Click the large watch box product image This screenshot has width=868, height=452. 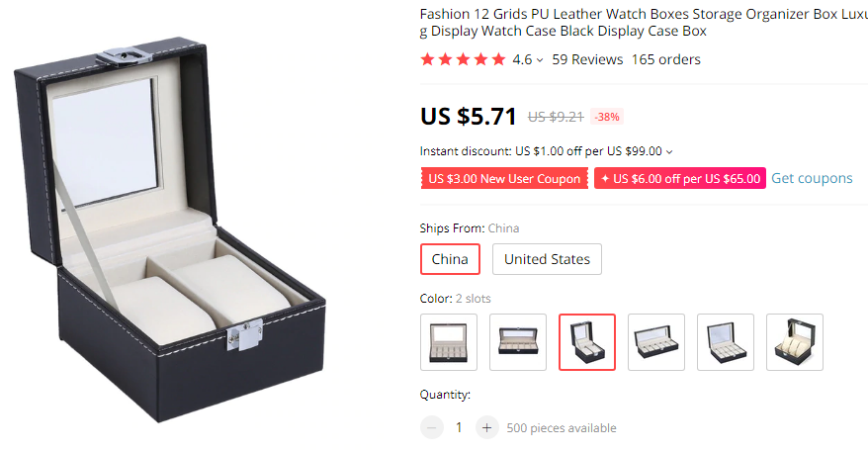(169, 229)
